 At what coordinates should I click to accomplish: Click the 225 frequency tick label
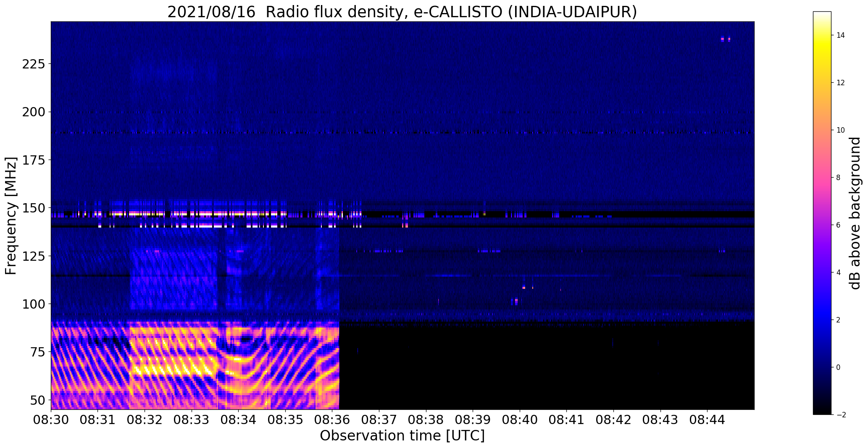point(34,64)
